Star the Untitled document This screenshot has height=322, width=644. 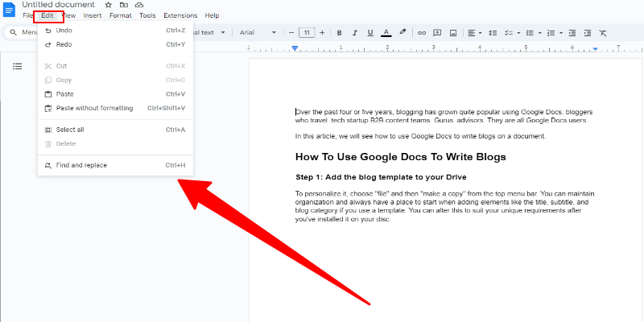coord(109,5)
